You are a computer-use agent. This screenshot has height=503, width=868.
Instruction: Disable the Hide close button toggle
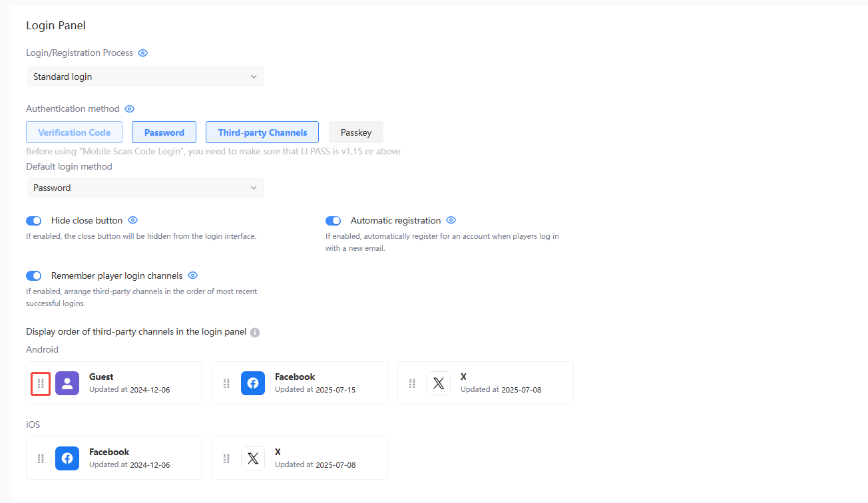[x=33, y=220]
